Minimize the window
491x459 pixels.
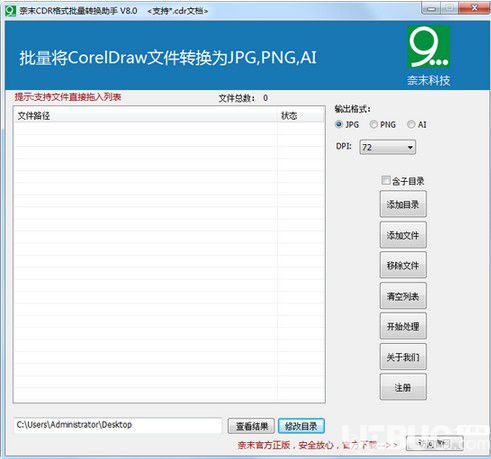431,8
